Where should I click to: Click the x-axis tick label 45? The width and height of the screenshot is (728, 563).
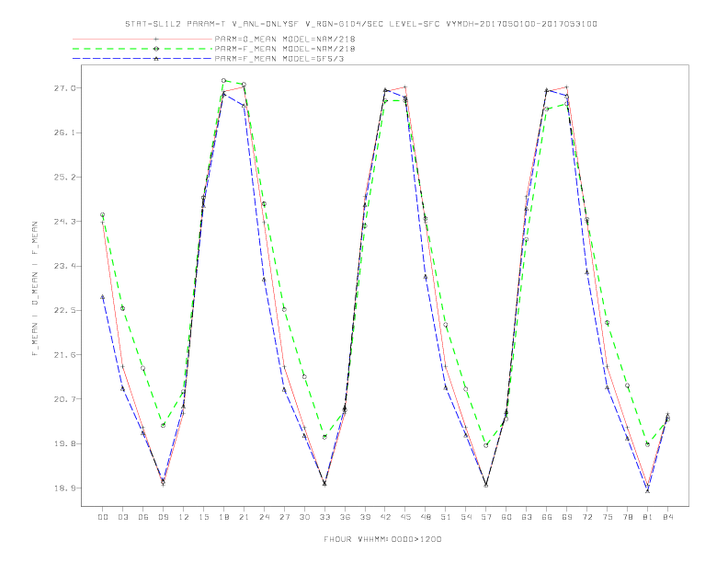[405, 517]
